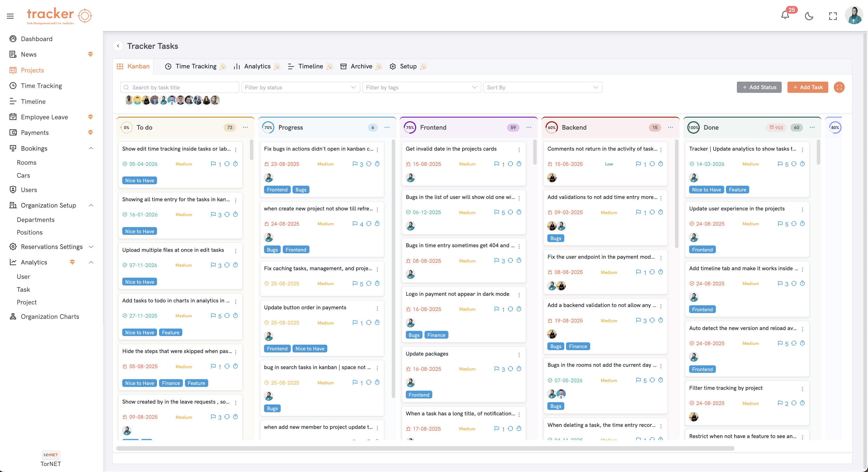Toggle dark mode with the moon icon
868x472 pixels.
tap(809, 16)
